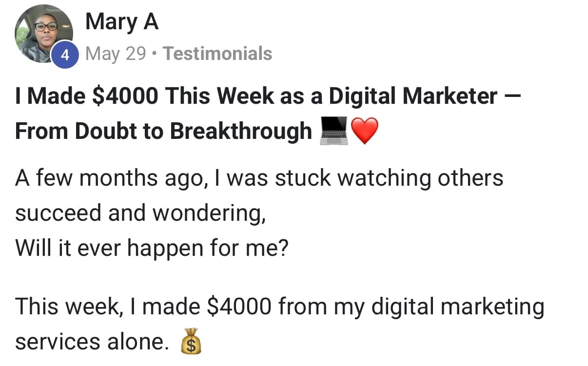This screenshot has width=588, height=366.
Task: Click "Digital Marketer" in the headline
Action: (x=413, y=96)
